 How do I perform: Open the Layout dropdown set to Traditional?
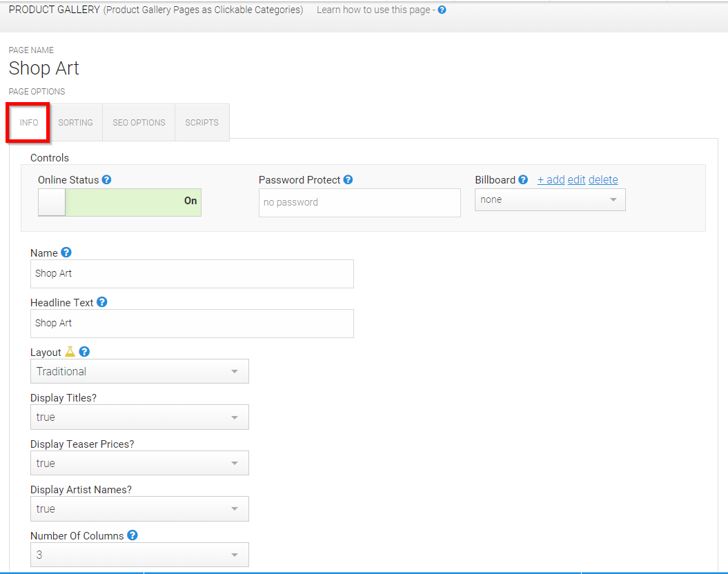tap(139, 371)
